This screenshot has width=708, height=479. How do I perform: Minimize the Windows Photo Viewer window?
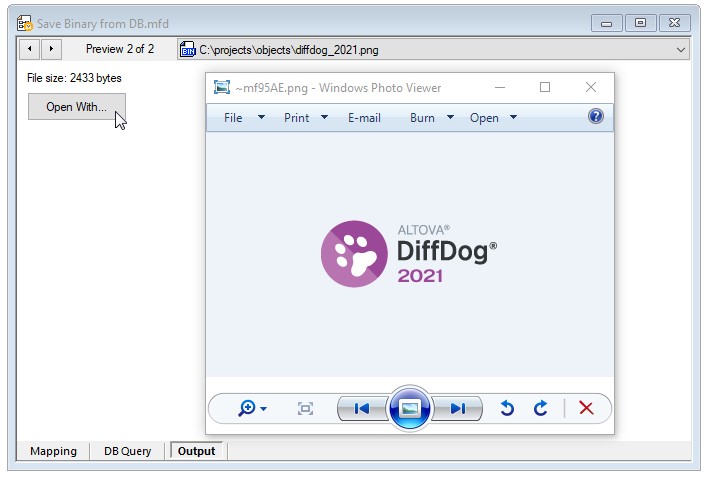(500, 87)
